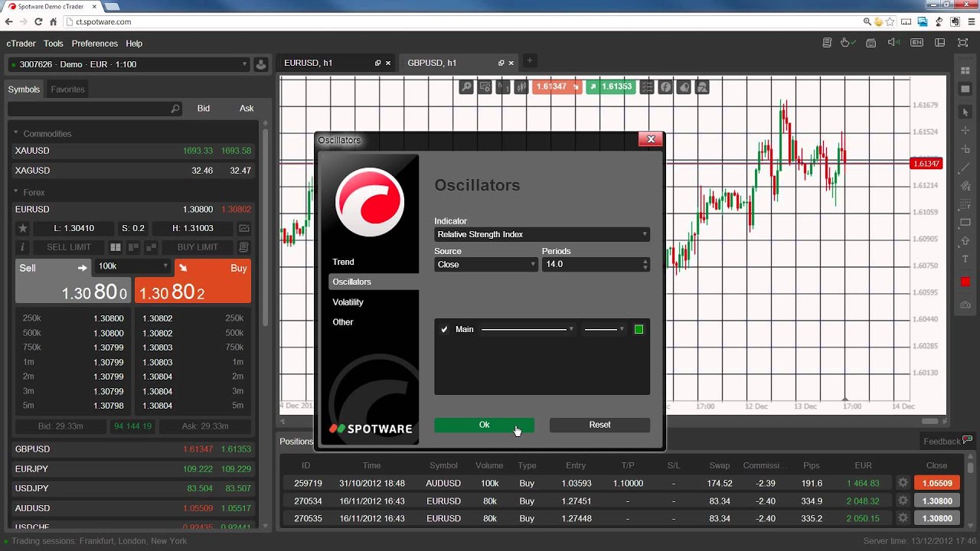Close the Oscillators dialog with the red X
Viewport: 980px width, 551px height.
click(x=651, y=139)
